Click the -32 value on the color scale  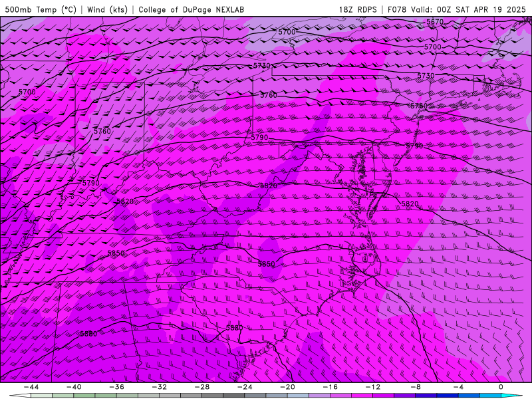click(160, 387)
